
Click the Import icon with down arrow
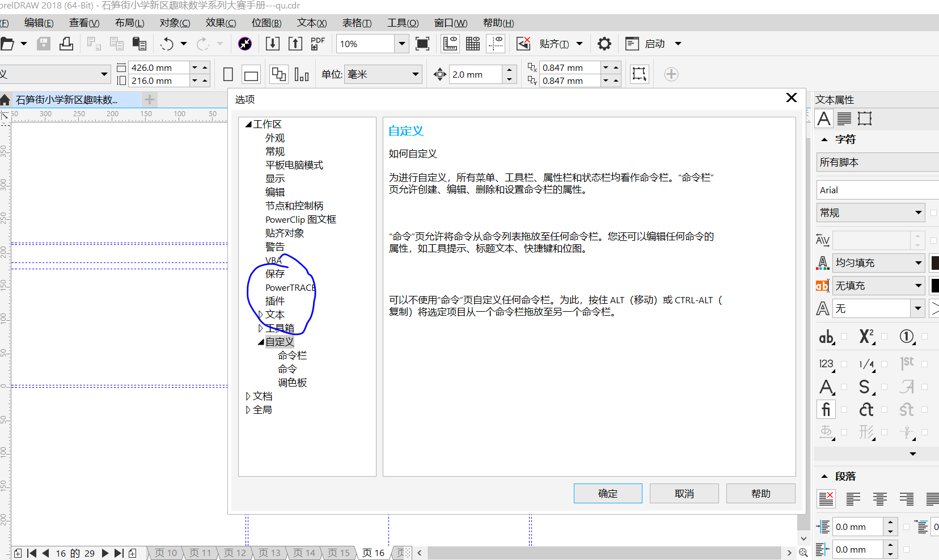(273, 44)
